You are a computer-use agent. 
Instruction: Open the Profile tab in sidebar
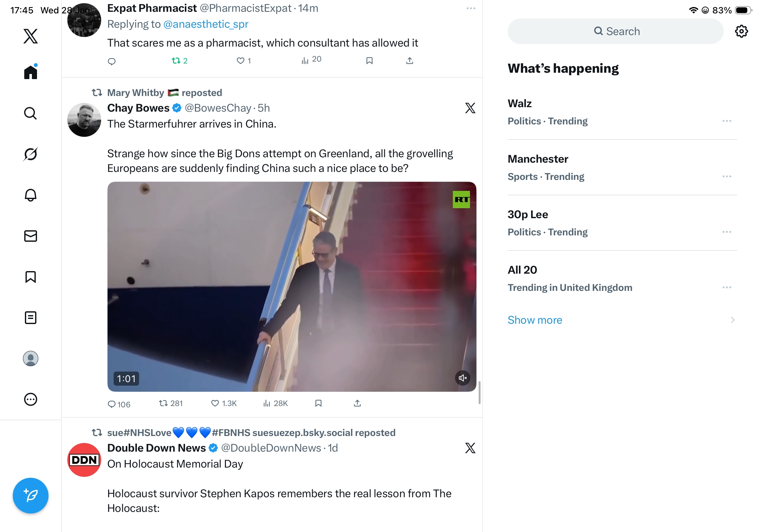click(31, 358)
